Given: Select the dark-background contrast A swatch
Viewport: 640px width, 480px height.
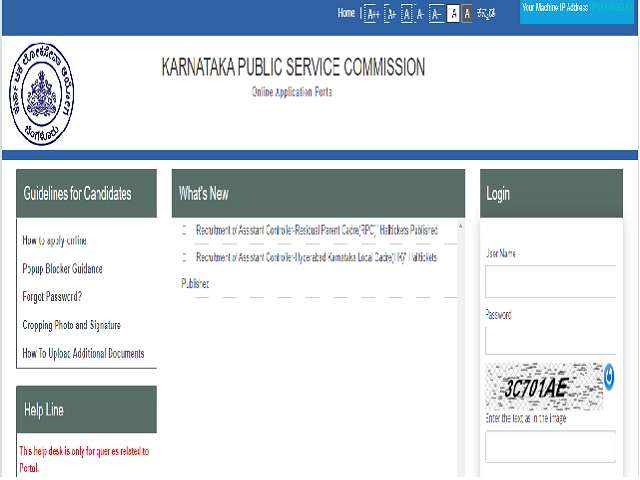Looking at the screenshot, I should tap(467, 14).
